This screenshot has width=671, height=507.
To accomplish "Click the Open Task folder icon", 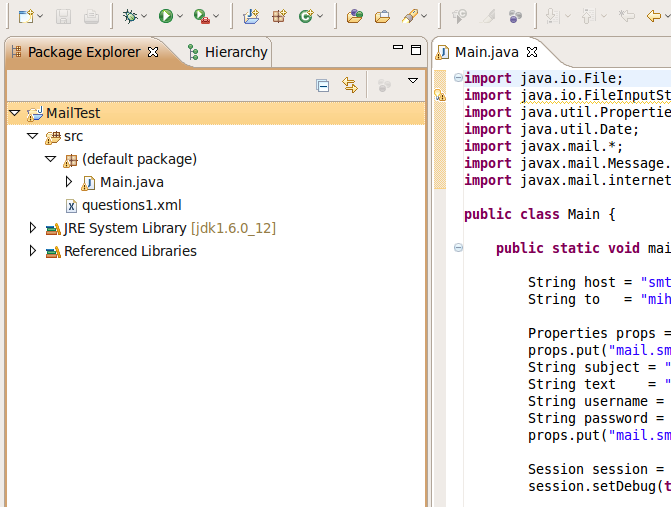I will [382, 17].
